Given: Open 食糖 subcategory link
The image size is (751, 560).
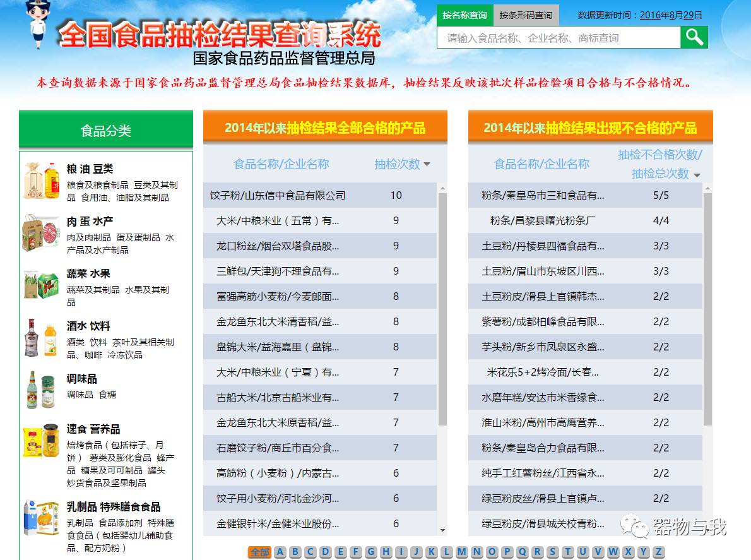Looking at the screenshot, I should [108, 395].
